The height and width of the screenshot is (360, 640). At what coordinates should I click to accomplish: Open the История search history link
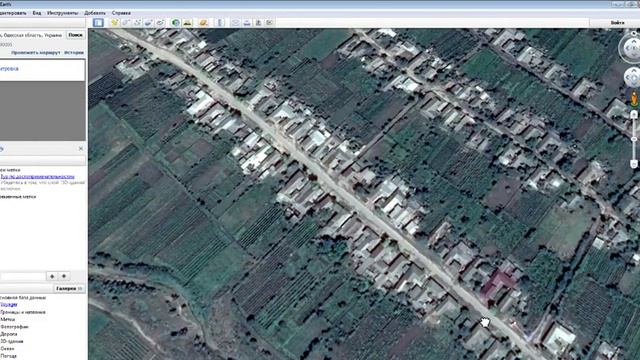(74, 53)
